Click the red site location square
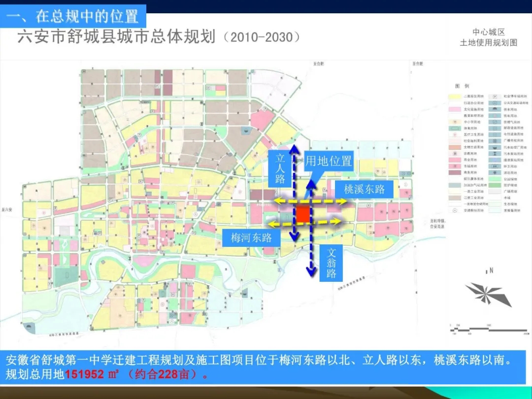532x399 pixels. point(302,215)
